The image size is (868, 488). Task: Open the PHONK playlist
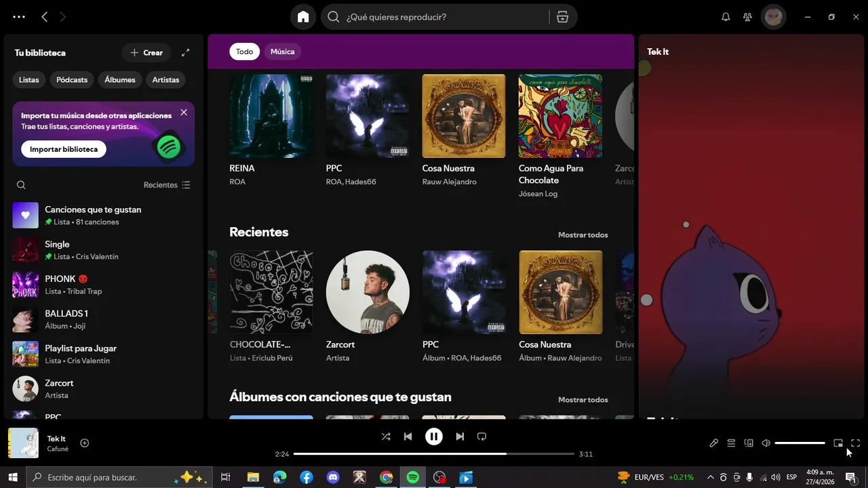click(103, 285)
